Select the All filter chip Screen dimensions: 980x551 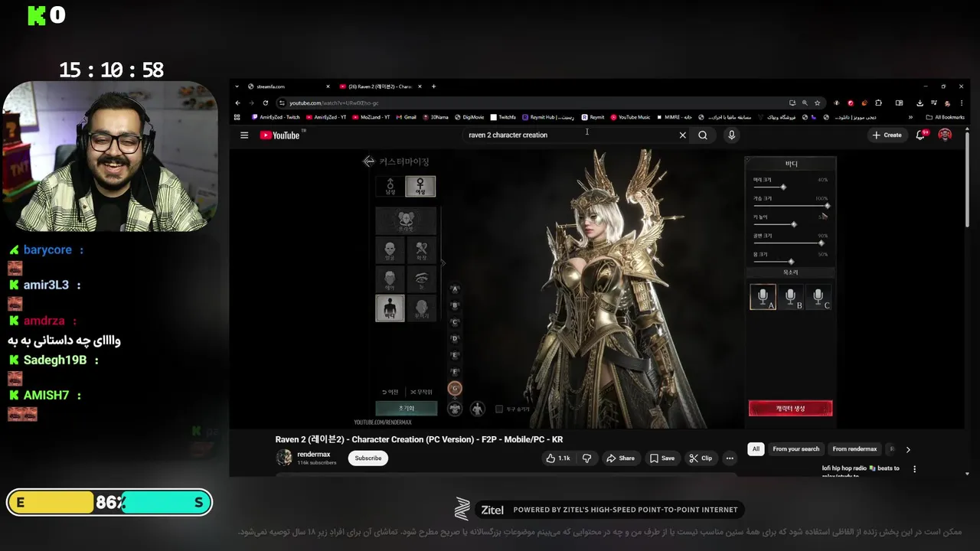pyautogui.click(x=756, y=449)
